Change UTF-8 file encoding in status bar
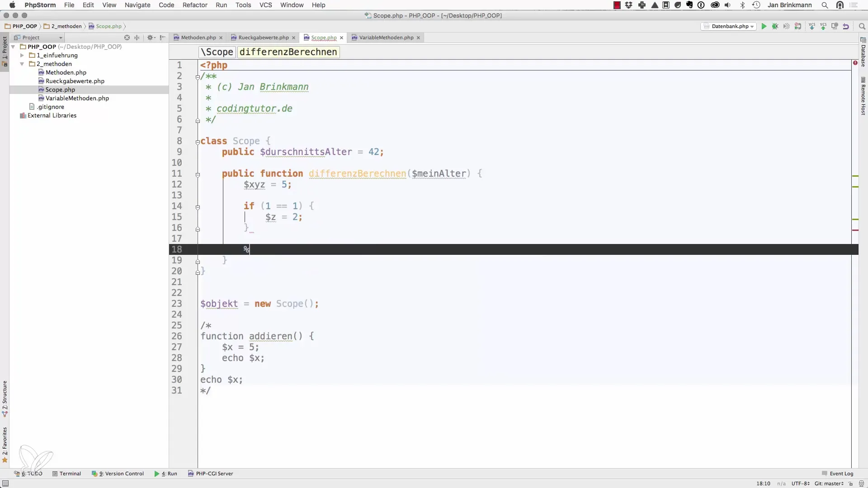The image size is (868, 488). [x=800, y=483]
